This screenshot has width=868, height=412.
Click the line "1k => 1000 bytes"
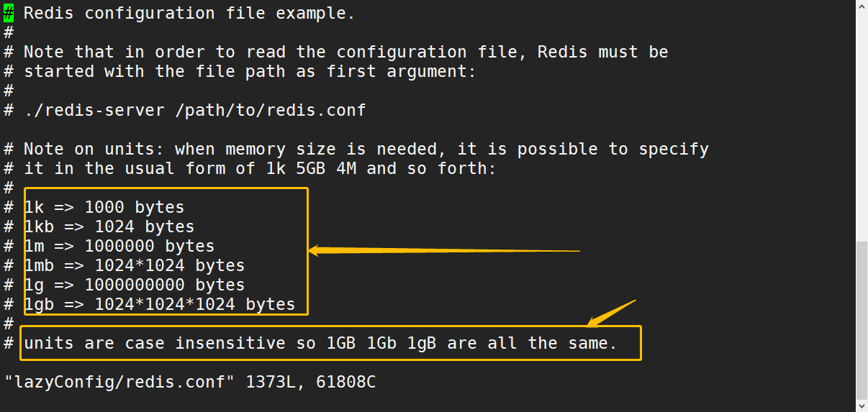104,207
